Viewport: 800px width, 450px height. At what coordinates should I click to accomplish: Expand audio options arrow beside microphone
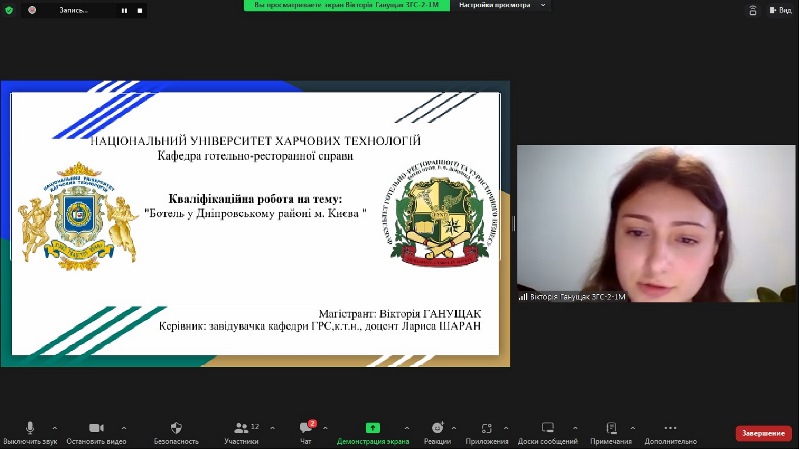(x=55, y=428)
